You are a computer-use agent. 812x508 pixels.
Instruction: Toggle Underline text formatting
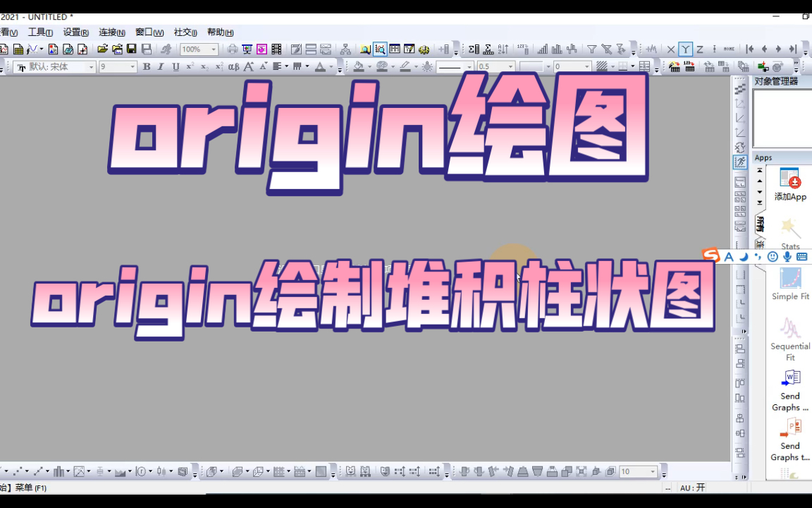point(176,66)
